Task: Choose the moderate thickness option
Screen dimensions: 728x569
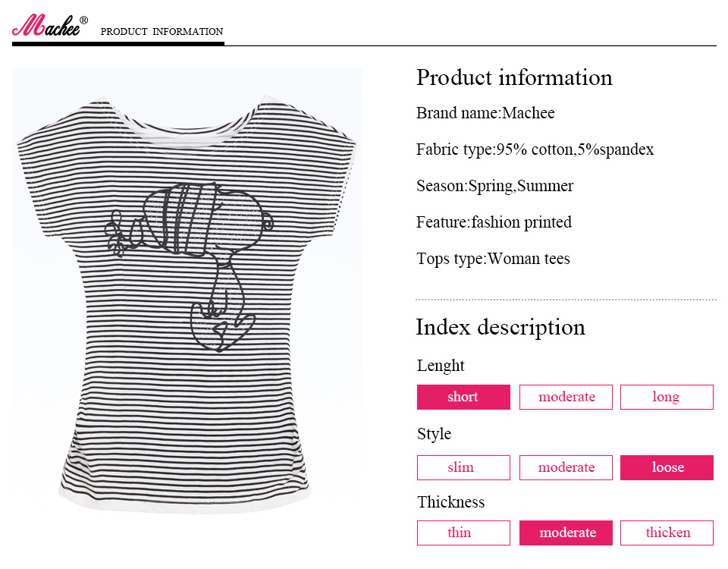Action: (x=566, y=533)
